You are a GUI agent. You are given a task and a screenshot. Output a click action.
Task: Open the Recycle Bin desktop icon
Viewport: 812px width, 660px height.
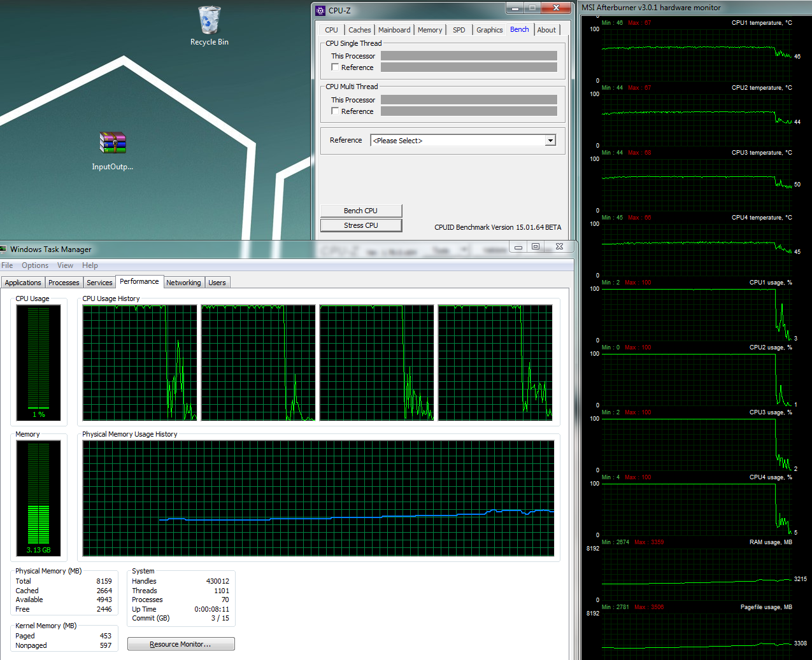click(209, 22)
